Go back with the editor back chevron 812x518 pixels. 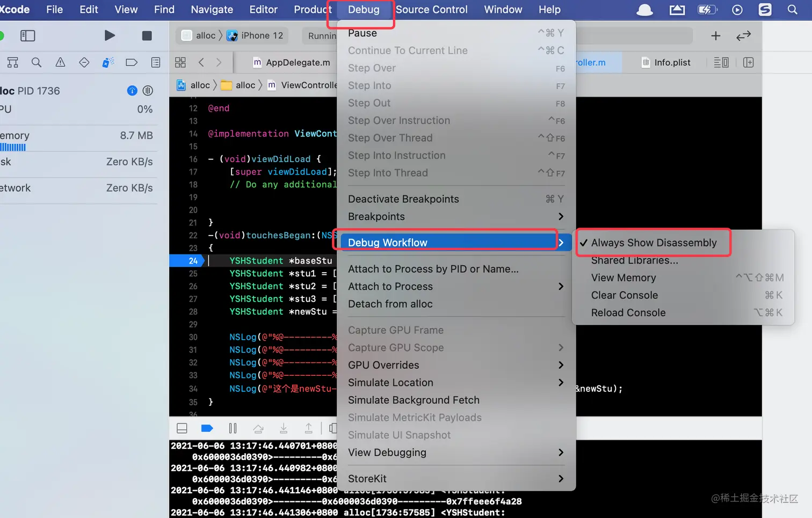tap(201, 62)
